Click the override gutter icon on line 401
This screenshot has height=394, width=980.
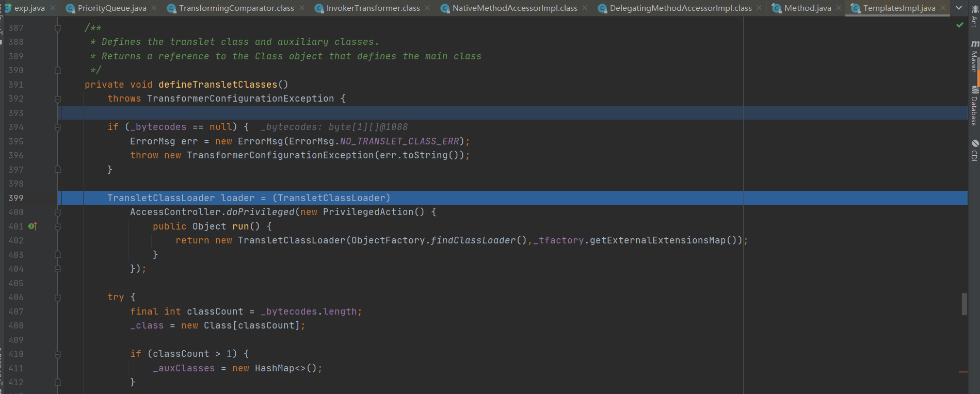click(x=33, y=226)
